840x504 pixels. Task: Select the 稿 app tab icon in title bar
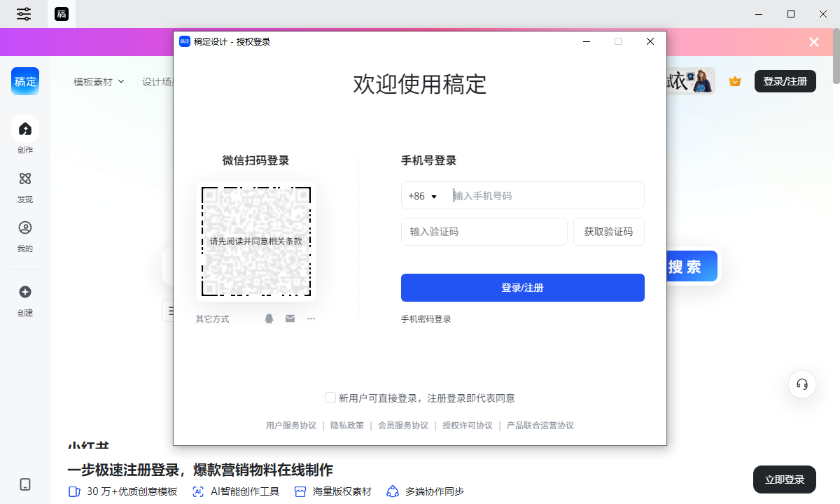coord(62,14)
